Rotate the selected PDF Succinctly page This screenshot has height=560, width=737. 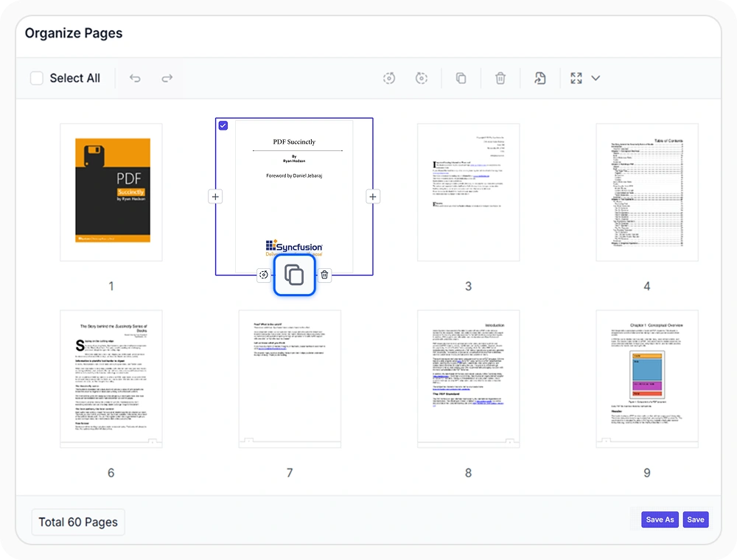click(264, 275)
